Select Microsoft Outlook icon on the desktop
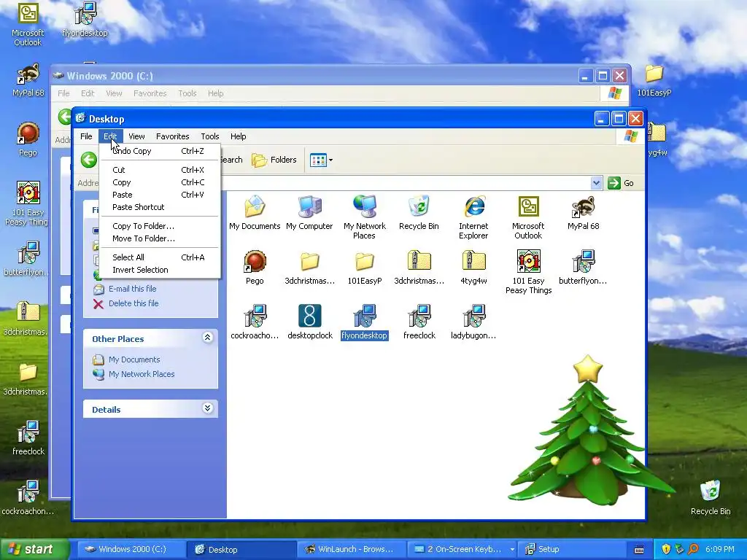Image resolution: width=747 pixels, height=560 pixels. (x=28, y=24)
